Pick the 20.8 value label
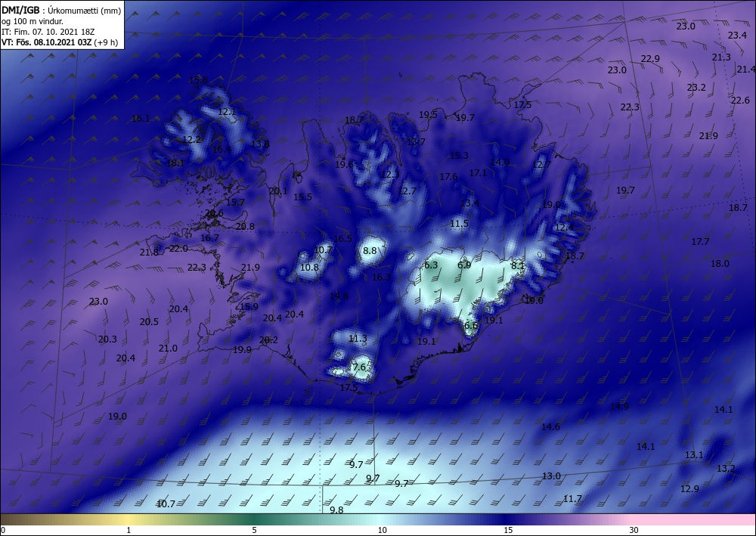 pyautogui.click(x=245, y=226)
